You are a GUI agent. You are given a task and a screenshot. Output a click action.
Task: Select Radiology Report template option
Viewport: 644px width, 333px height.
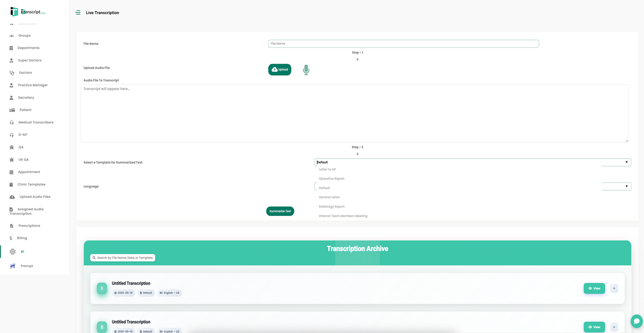[x=331, y=207]
